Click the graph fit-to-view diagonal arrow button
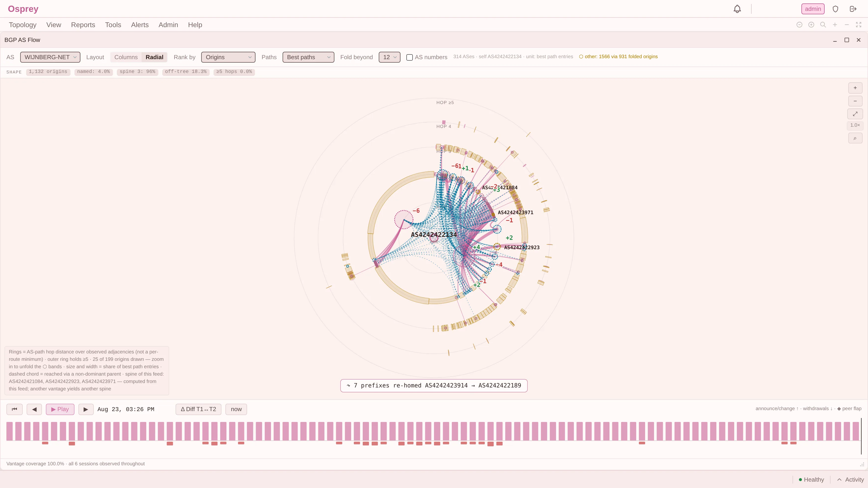This screenshot has width=868, height=488. pos(855,114)
